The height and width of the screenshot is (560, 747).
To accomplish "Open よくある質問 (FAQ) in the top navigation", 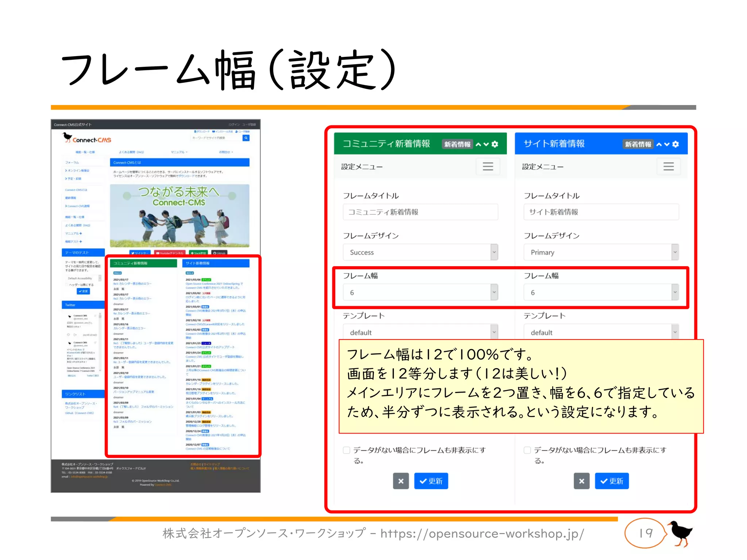I will (x=131, y=152).
